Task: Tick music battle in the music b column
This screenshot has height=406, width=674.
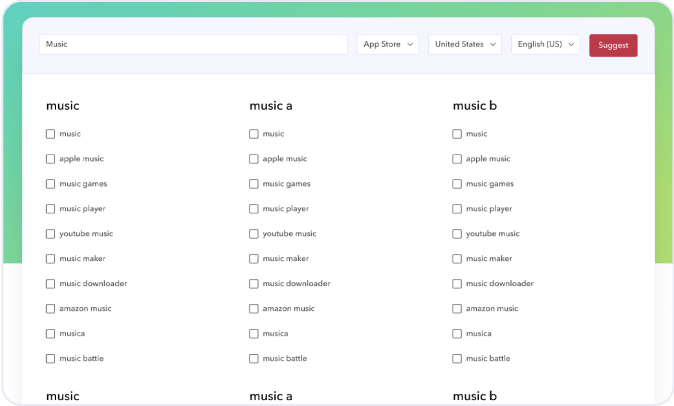Action: 457,359
